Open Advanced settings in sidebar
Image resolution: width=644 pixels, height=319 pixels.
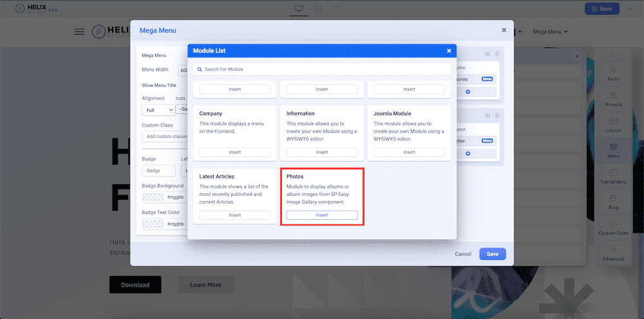coord(613,254)
